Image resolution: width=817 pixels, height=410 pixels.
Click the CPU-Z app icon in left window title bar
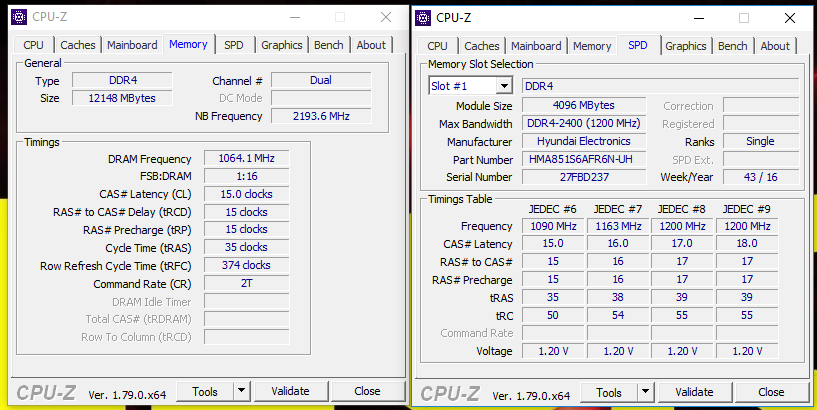[x=19, y=17]
